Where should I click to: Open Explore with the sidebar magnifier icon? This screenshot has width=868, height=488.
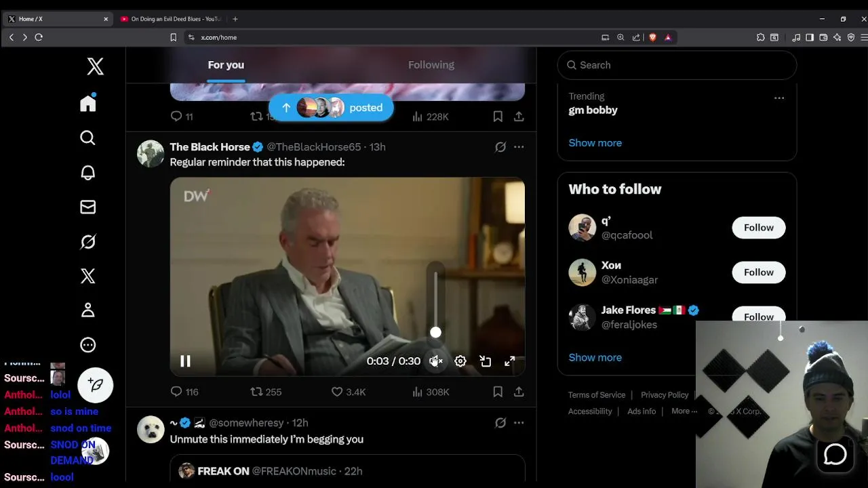87,138
